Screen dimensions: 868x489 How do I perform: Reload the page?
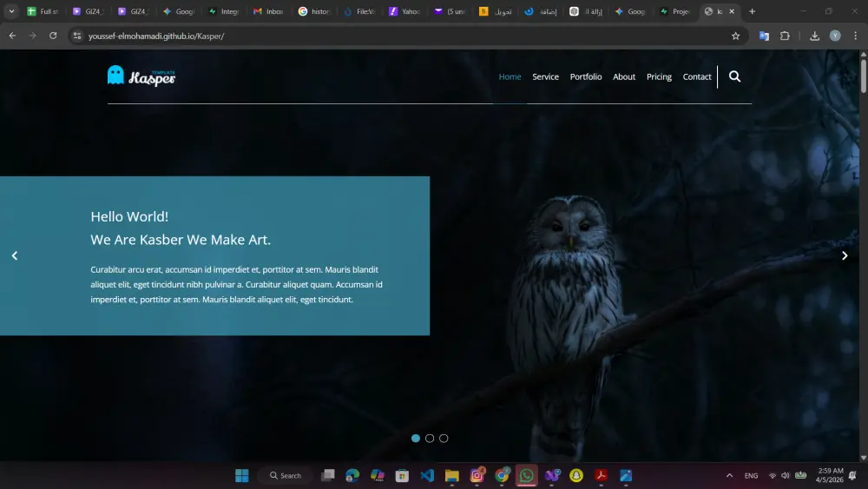click(x=53, y=36)
